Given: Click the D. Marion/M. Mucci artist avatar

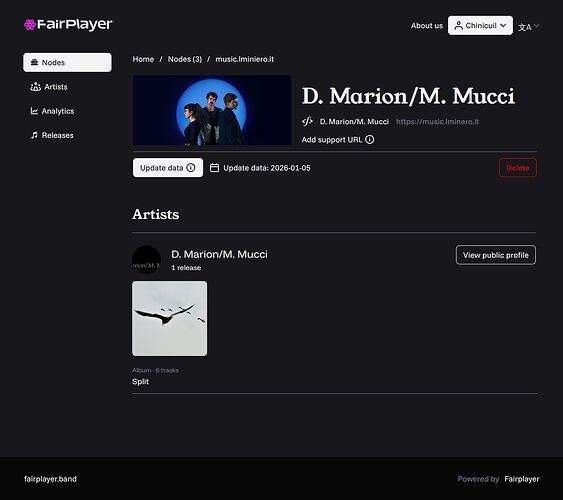Looking at the screenshot, I should point(146,260).
